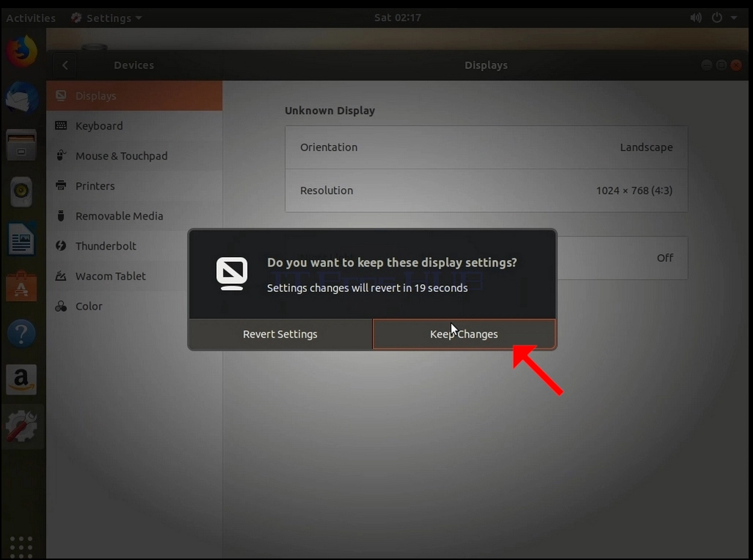Click the volume speaker icon in top bar
This screenshot has width=753, height=560.
coord(696,18)
